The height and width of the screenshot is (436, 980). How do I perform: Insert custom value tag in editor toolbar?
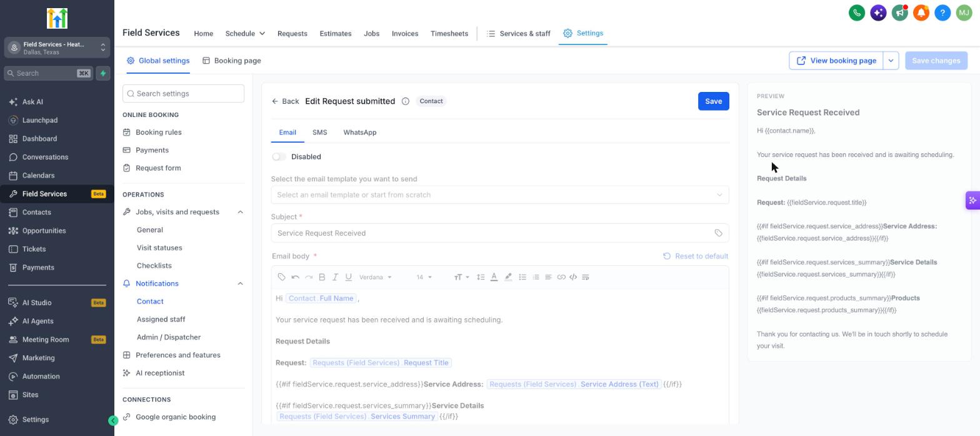click(x=282, y=277)
